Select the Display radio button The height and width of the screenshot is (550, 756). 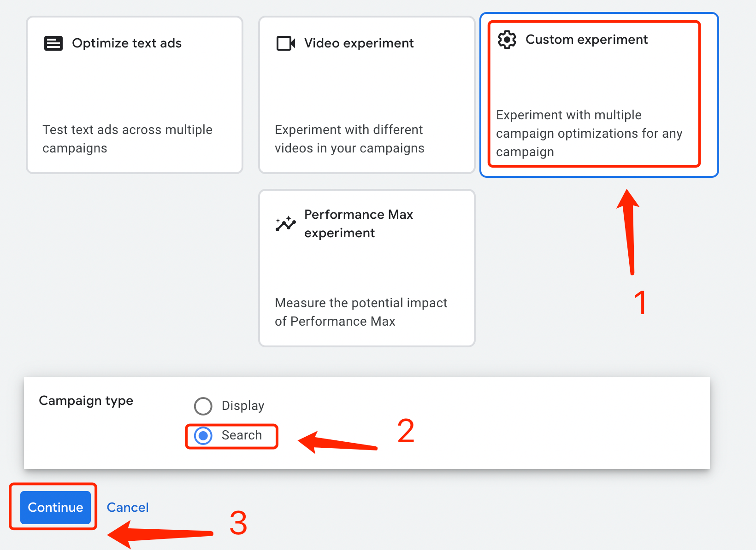[x=203, y=406]
